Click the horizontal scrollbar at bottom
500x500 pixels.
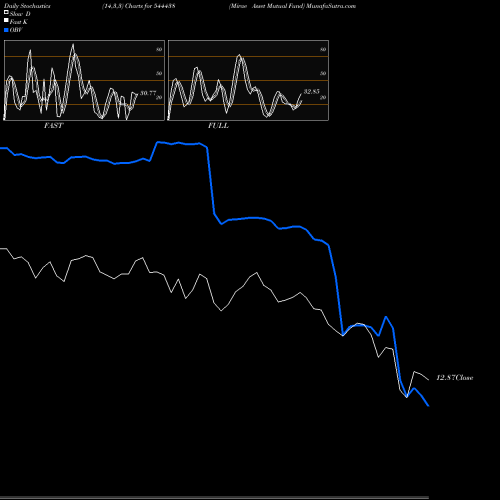[214, 498]
